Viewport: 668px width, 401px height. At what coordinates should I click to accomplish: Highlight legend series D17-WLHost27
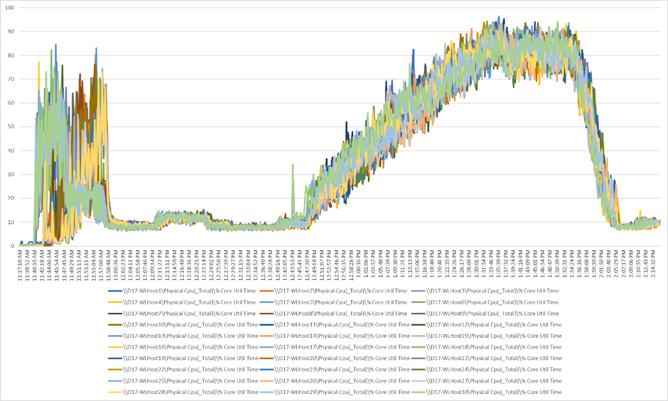[x=487, y=381]
